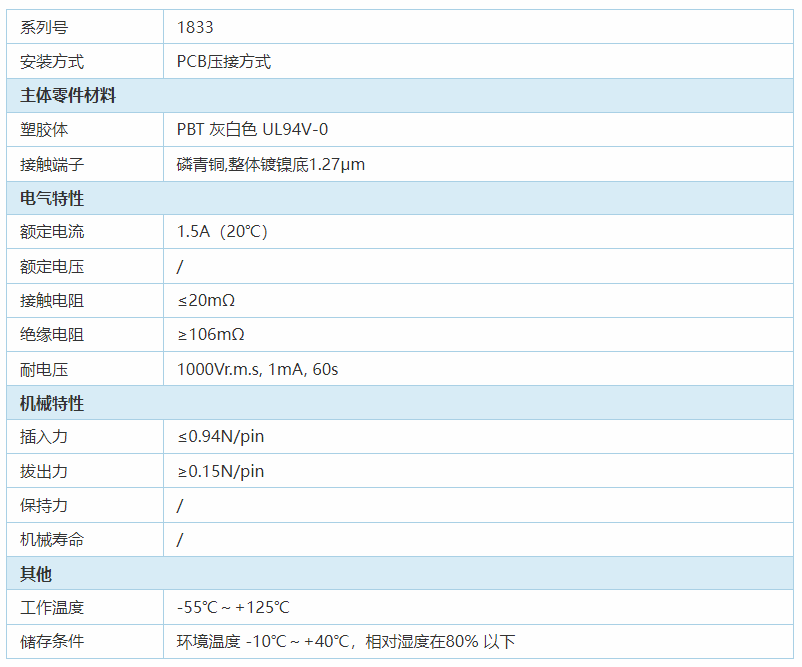Select the '≤0.94N/pin' value
The height and width of the screenshot is (667, 802).
[x=220, y=437]
